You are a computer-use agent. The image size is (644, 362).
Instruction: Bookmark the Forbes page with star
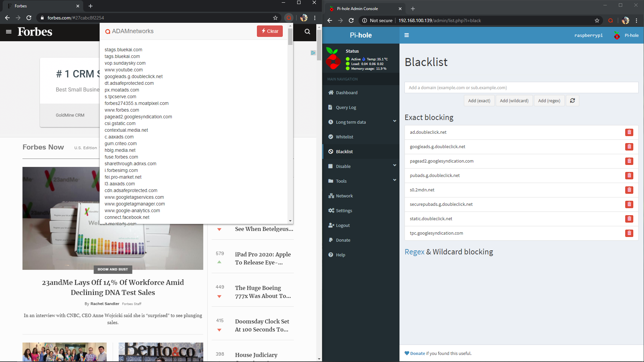click(x=275, y=18)
